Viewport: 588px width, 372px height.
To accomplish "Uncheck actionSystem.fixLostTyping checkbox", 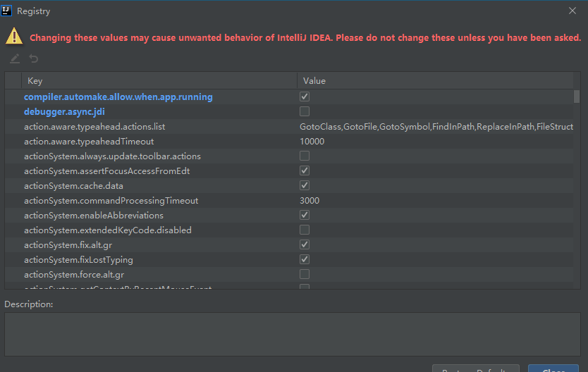I will (305, 259).
